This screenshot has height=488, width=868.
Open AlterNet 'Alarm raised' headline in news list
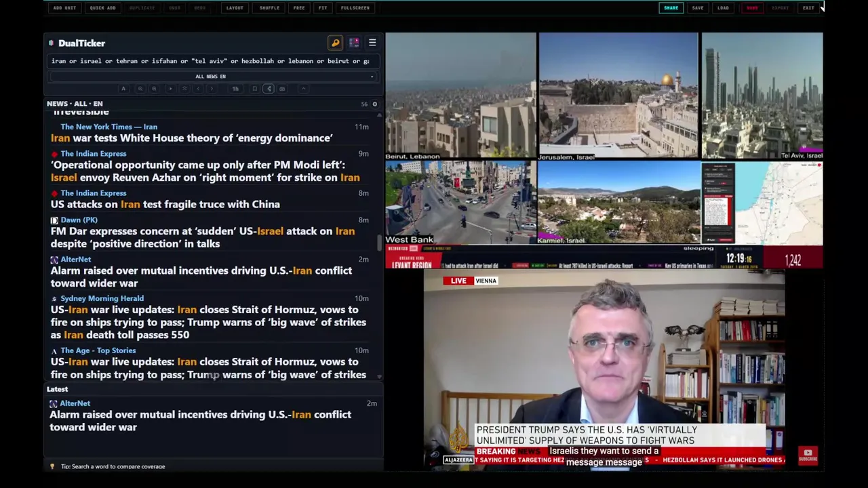click(x=201, y=277)
